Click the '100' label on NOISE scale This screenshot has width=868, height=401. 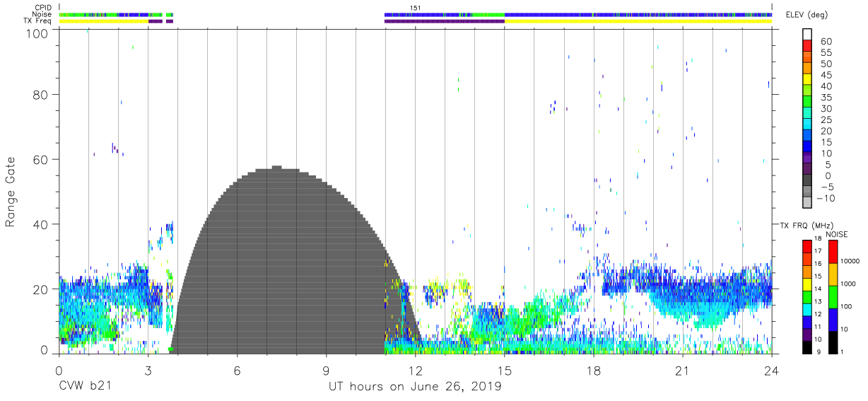point(845,307)
